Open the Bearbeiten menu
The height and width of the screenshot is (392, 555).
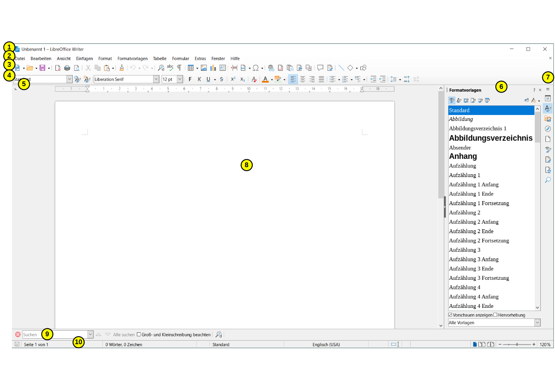(x=41, y=58)
